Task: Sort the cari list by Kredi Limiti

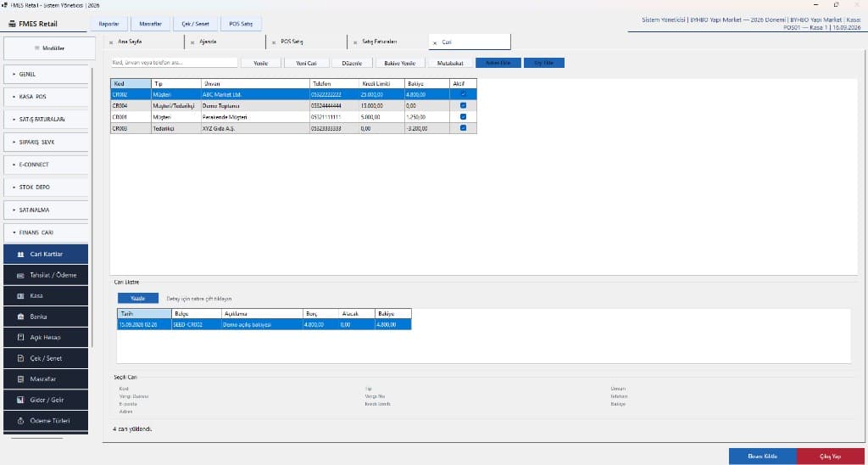Action: pos(381,84)
